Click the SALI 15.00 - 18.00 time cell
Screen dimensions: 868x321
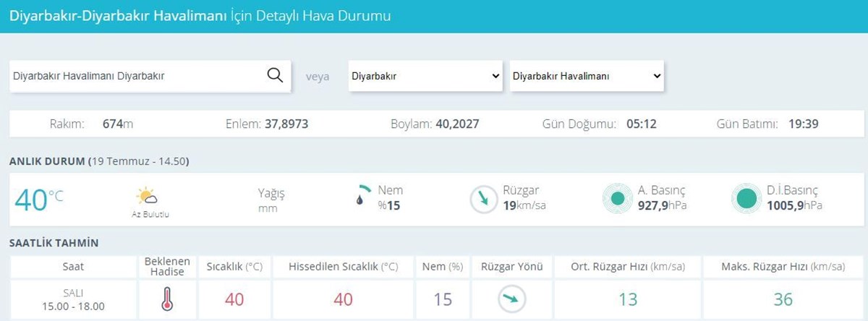pos(74,299)
